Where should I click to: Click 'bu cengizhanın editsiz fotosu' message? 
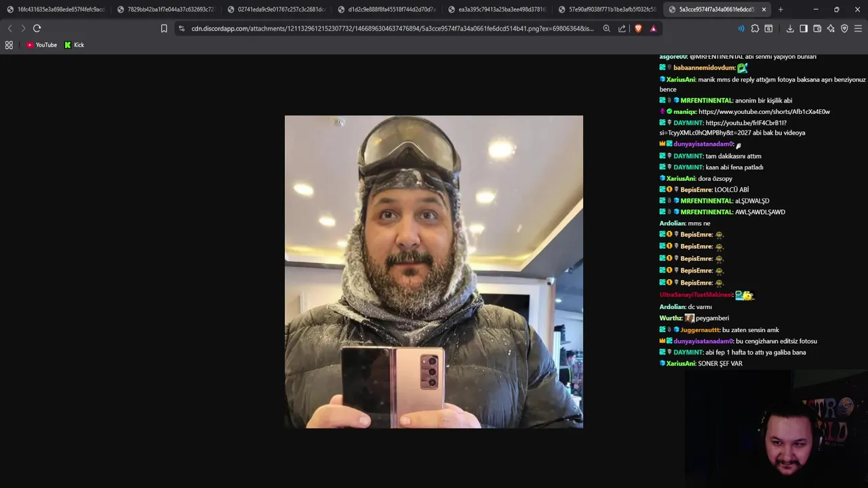776,341
